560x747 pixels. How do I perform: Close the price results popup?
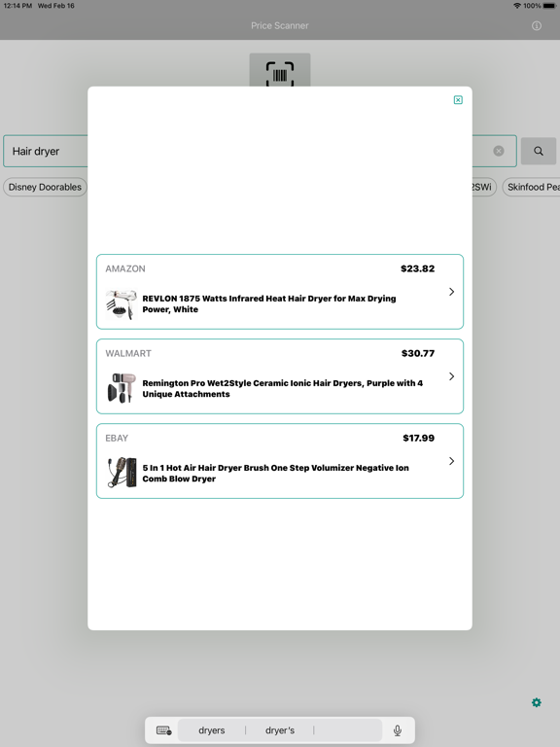click(458, 99)
